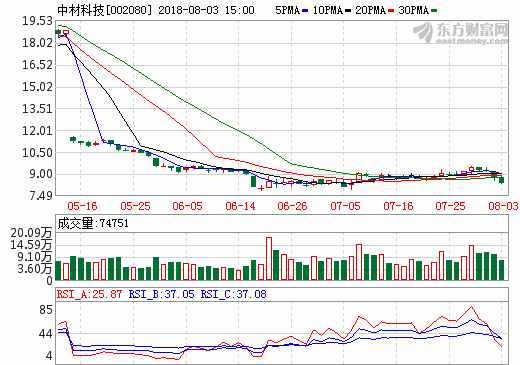Screen dimensions: 520x365
Task: Click price axis label 16.52
Action: click(x=38, y=65)
